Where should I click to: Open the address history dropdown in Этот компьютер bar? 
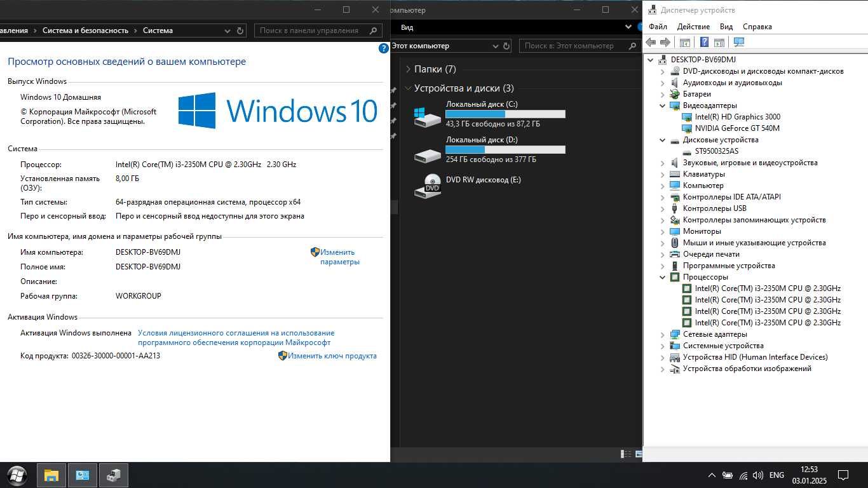coord(496,46)
